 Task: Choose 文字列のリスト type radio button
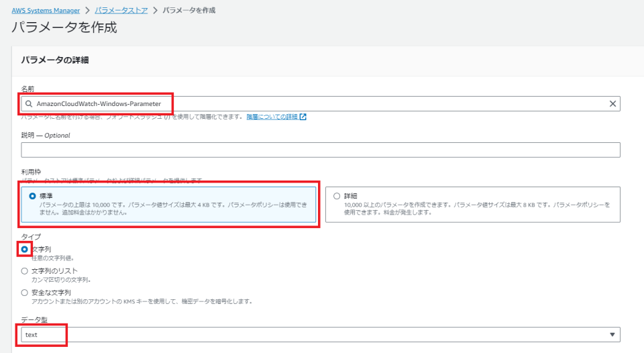tap(25, 271)
